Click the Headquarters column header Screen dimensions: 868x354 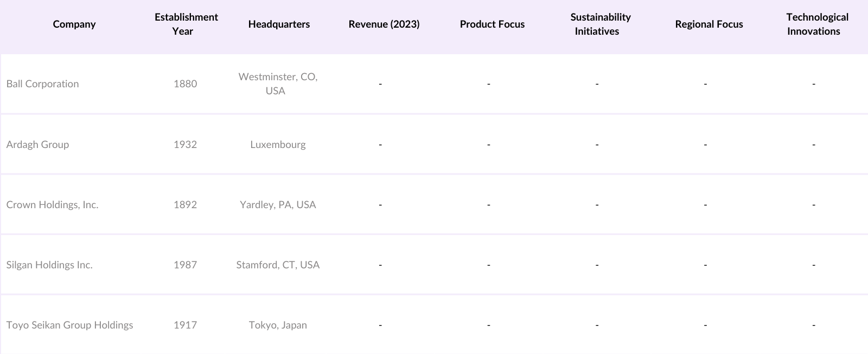(x=279, y=24)
